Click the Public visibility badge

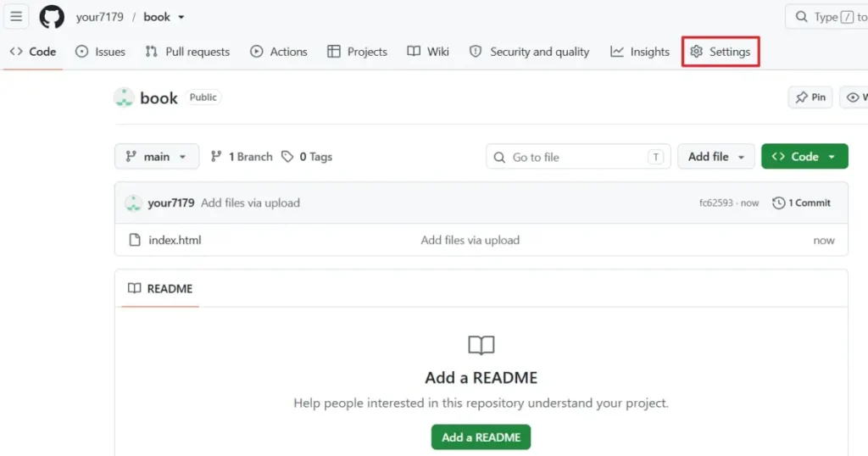(203, 97)
